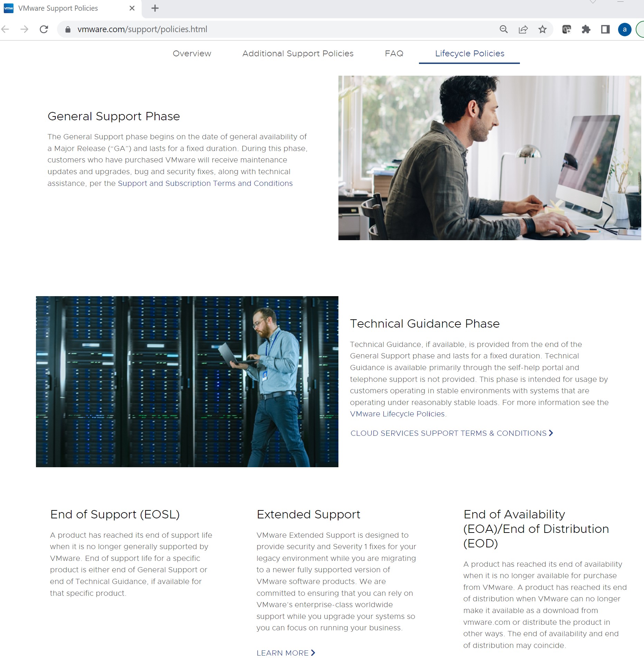This screenshot has height=668, width=644.
Task: Open the coffee cup extension icon
Action: pos(567,29)
